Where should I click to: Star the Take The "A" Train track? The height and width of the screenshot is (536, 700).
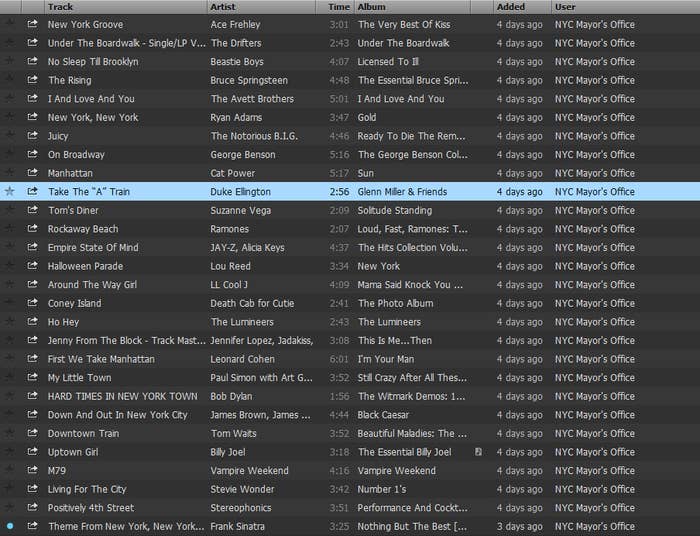point(9,191)
